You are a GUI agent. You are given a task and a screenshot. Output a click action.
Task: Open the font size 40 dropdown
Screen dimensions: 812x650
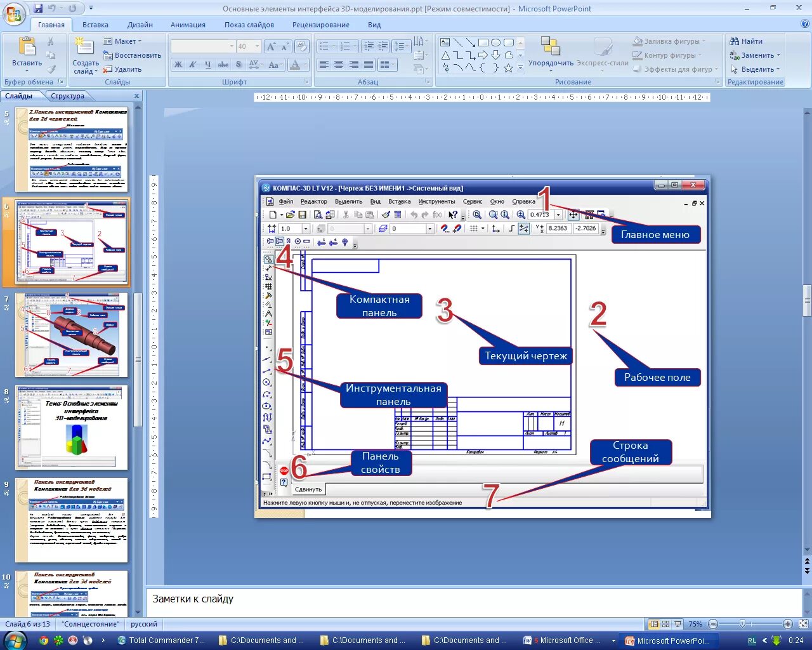click(257, 46)
